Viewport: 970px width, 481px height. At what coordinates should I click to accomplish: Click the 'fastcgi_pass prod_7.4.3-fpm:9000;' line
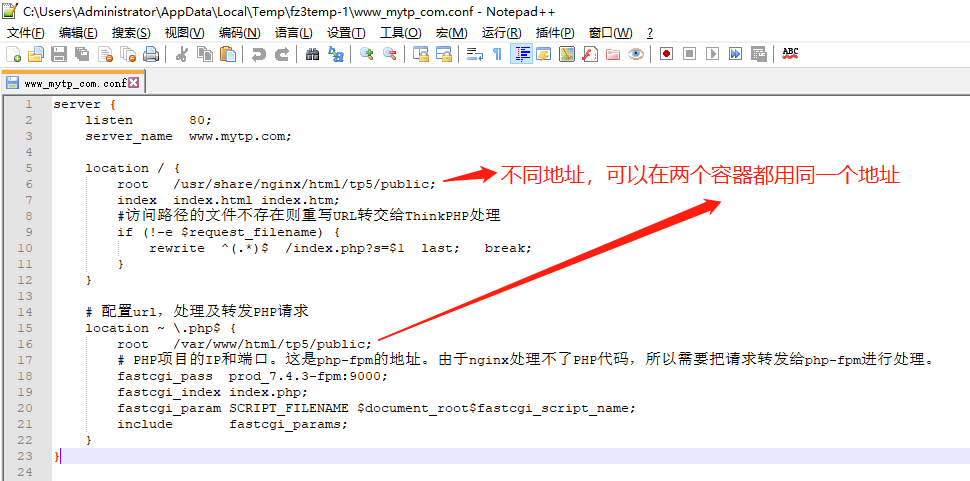click(x=252, y=377)
